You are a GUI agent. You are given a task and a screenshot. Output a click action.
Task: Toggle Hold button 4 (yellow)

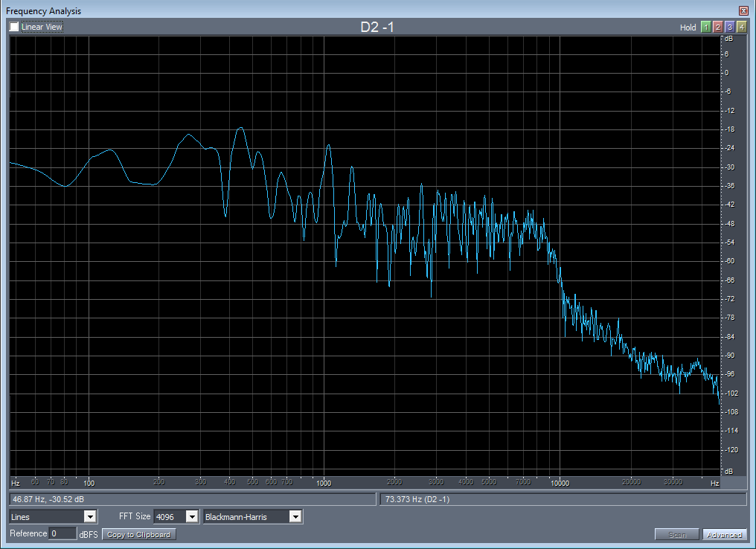[742, 27]
